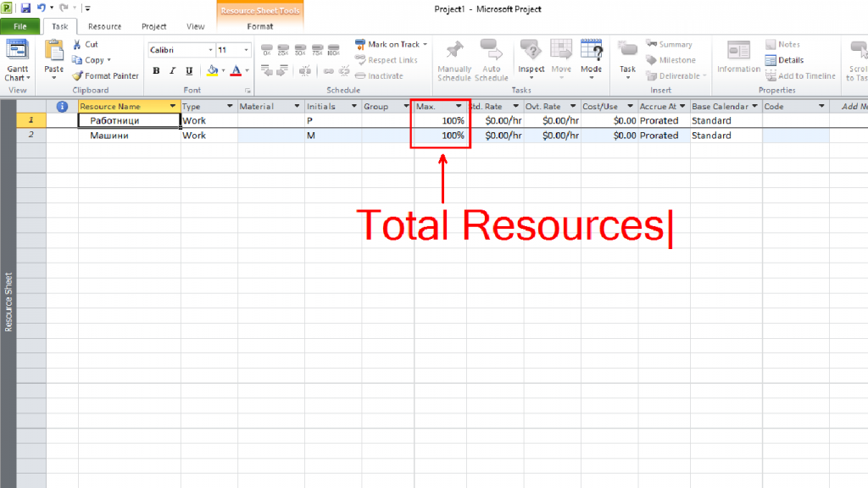Click the Link Tasks chain icon
The height and width of the screenshot is (488, 868).
[328, 71]
